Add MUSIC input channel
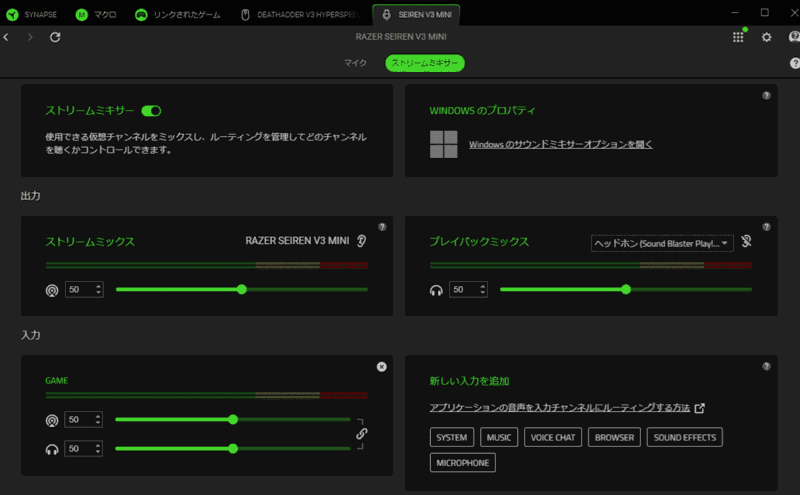 [499, 437]
